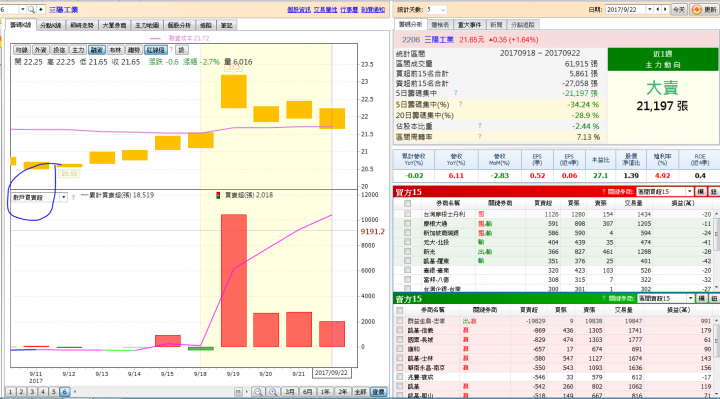Check the 台灣摩根士丹利 broker checkbox

[407, 214]
